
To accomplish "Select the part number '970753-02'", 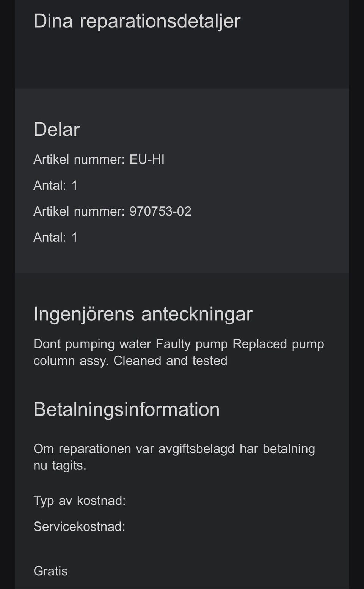I will pos(160,211).
